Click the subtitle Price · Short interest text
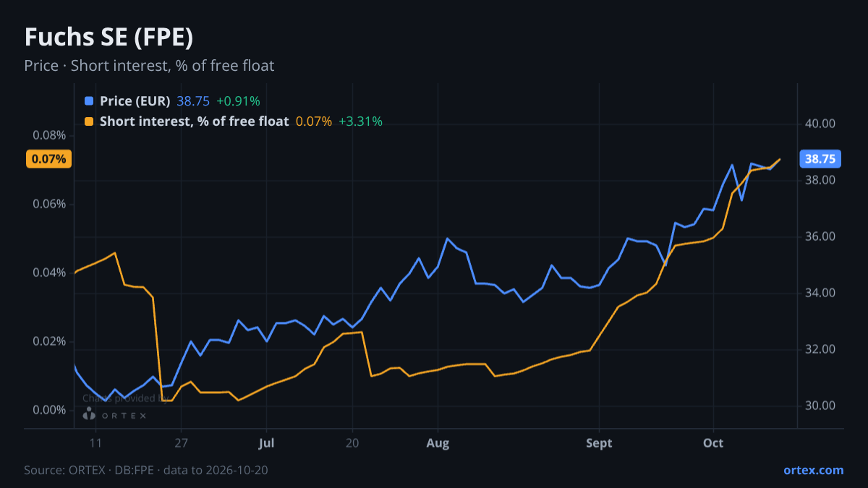This screenshot has height=488, width=868. (x=149, y=66)
